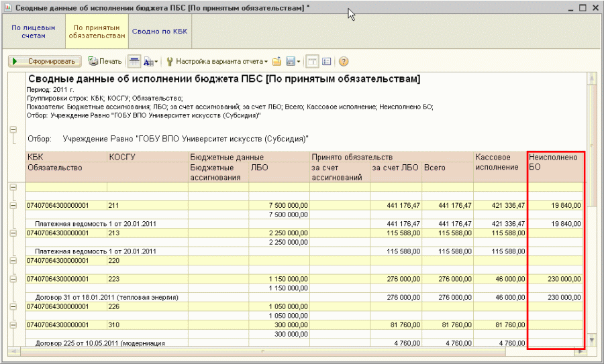
Task: Click the open folder load settings icon
Action: click(x=276, y=62)
